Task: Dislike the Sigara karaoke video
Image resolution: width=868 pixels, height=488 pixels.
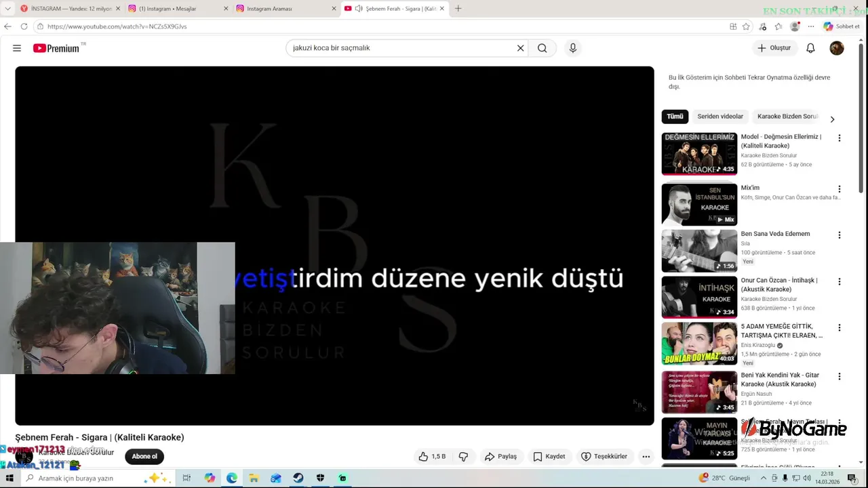Action: click(x=463, y=457)
